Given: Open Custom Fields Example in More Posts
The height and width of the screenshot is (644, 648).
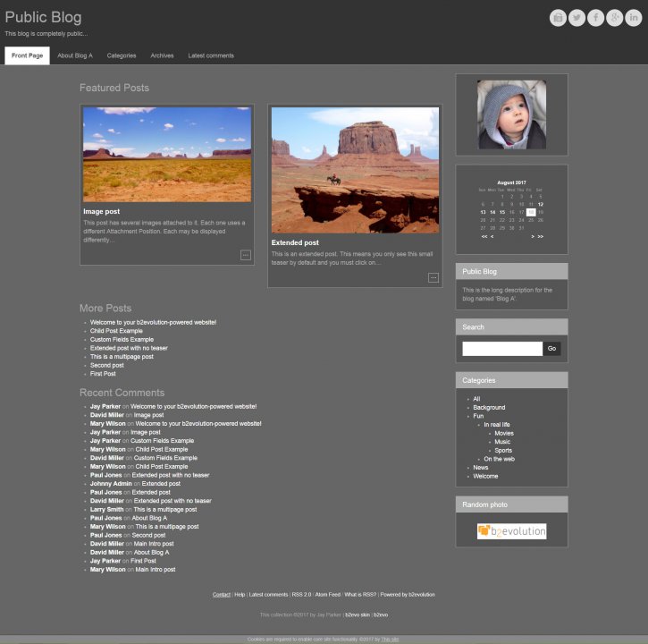Looking at the screenshot, I should point(122,340).
